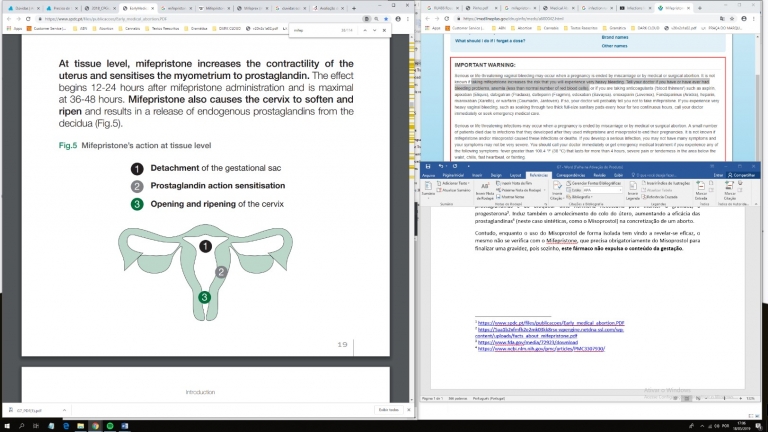Click the Chrome find-in-page search field

pos(315,31)
